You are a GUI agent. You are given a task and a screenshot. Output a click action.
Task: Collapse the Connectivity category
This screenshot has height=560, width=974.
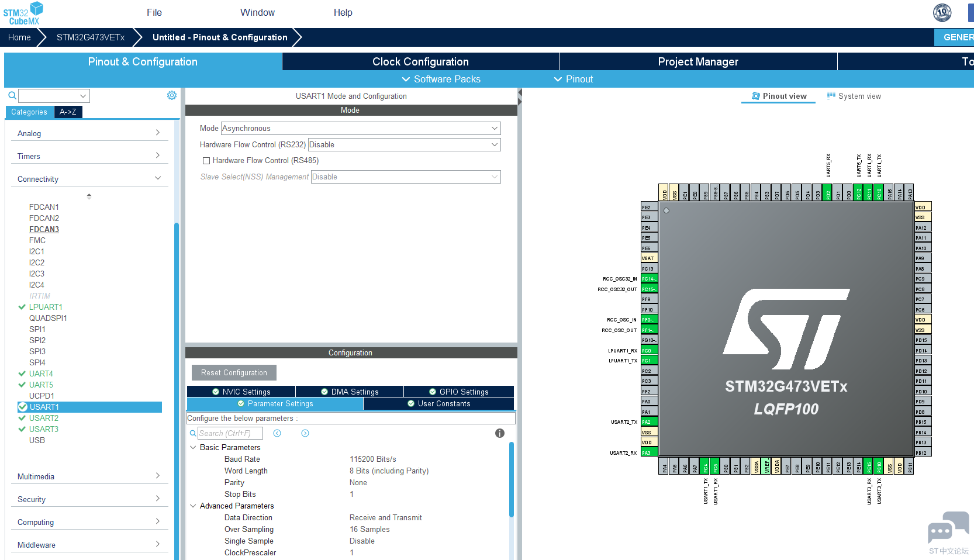coord(89,179)
